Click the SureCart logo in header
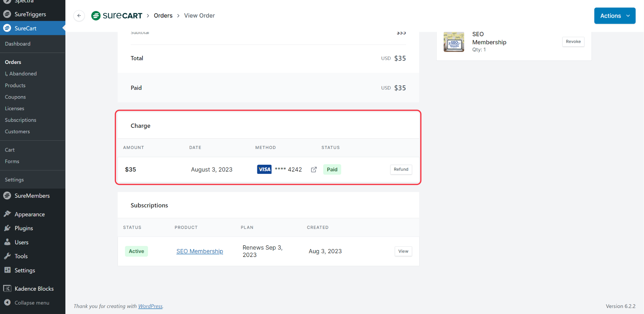The image size is (644, 314). point(117,16)
